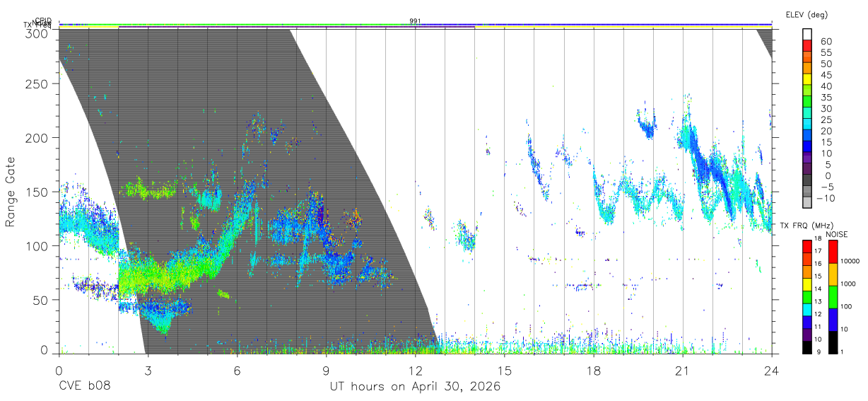Click the "100" value on the NOISE scale
This screenshot has width=868, height=401.
(846, 306)
